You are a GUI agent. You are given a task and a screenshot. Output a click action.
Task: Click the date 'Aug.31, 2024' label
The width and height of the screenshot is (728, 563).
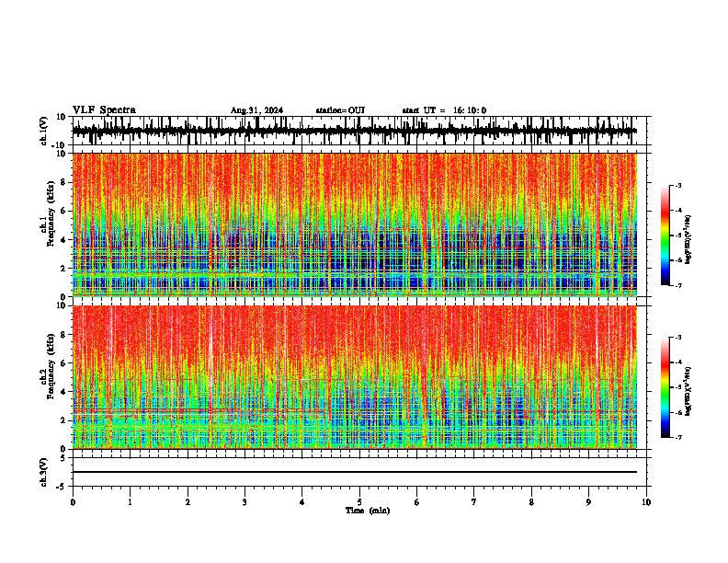(x=256, y=110)
